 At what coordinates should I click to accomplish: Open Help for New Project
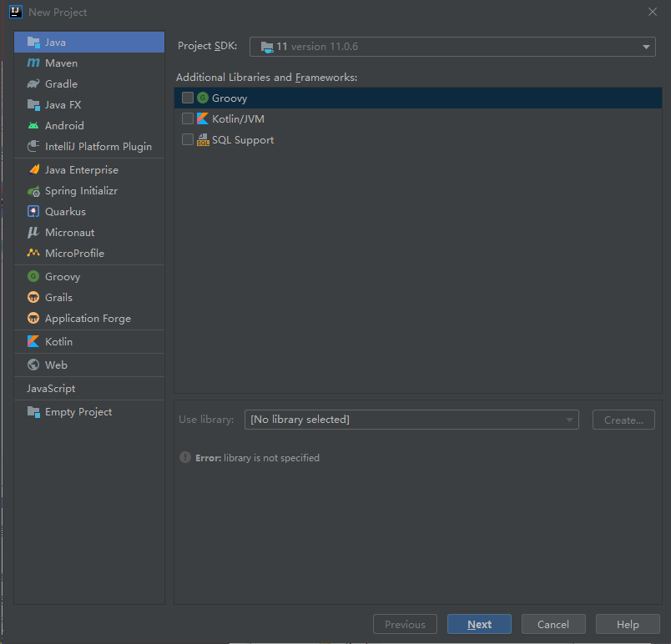click(628, 624)
